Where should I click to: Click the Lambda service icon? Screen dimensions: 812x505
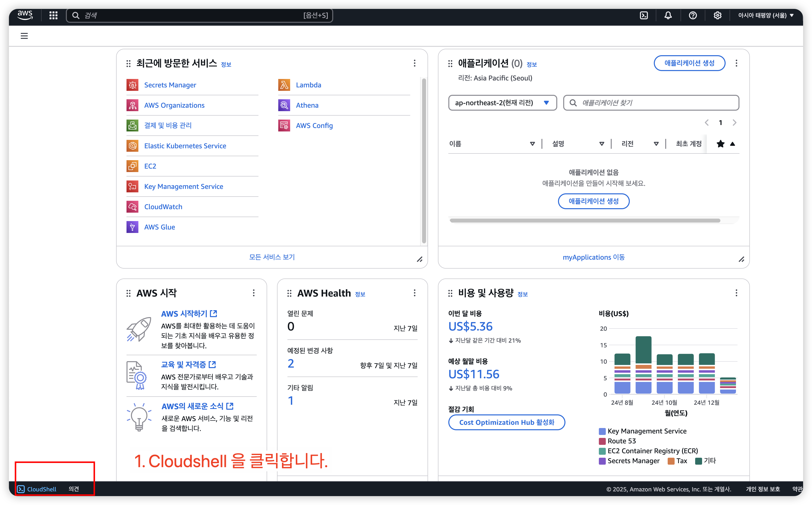tap(284, 85)
